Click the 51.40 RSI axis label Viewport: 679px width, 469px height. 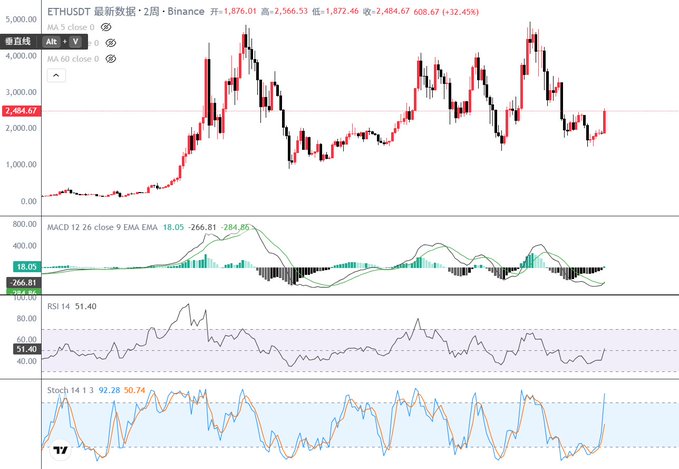tap(27, 349)
